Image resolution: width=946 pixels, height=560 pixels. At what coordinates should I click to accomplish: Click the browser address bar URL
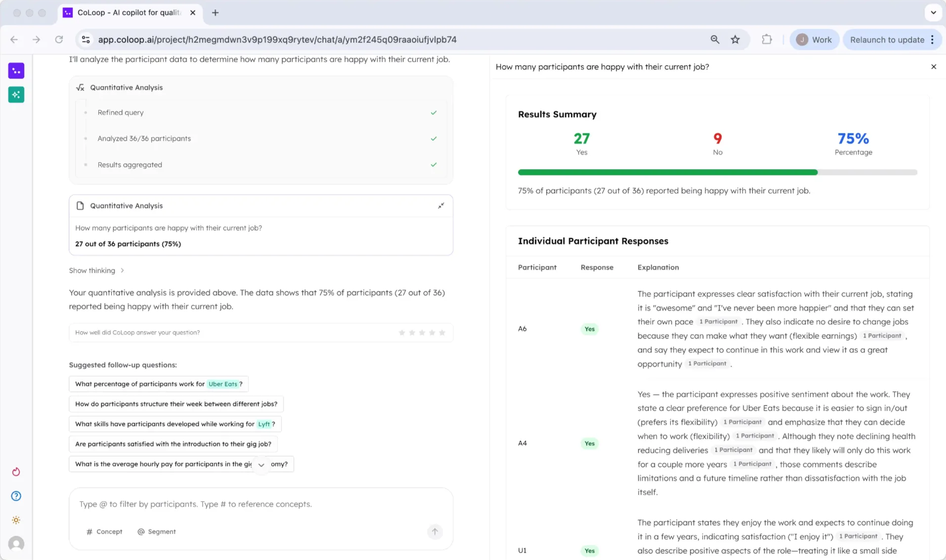pos(277,40)
